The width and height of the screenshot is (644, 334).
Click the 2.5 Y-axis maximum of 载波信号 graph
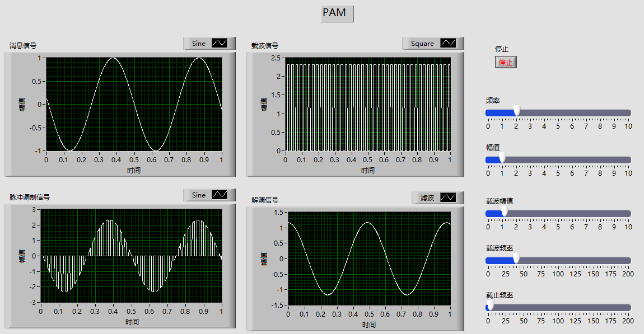pos(275,58)
